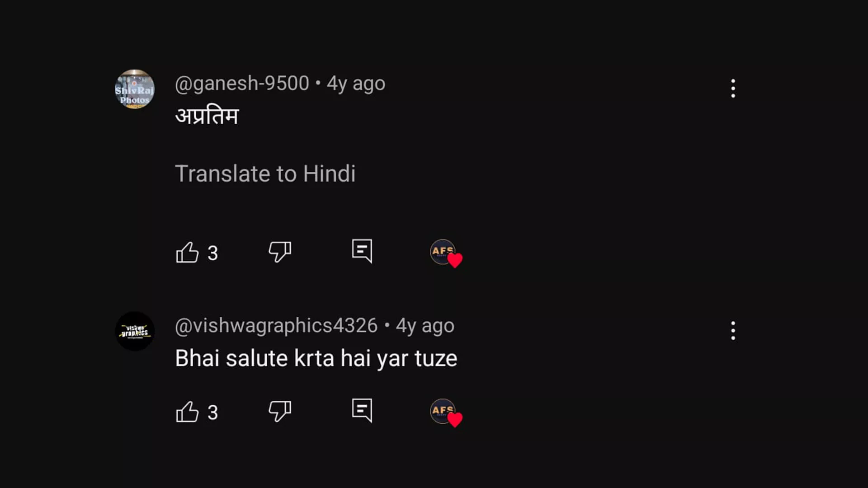868x488 pixels.
Task: Like the vishwagraphics4326 comment
Action: 187,412
